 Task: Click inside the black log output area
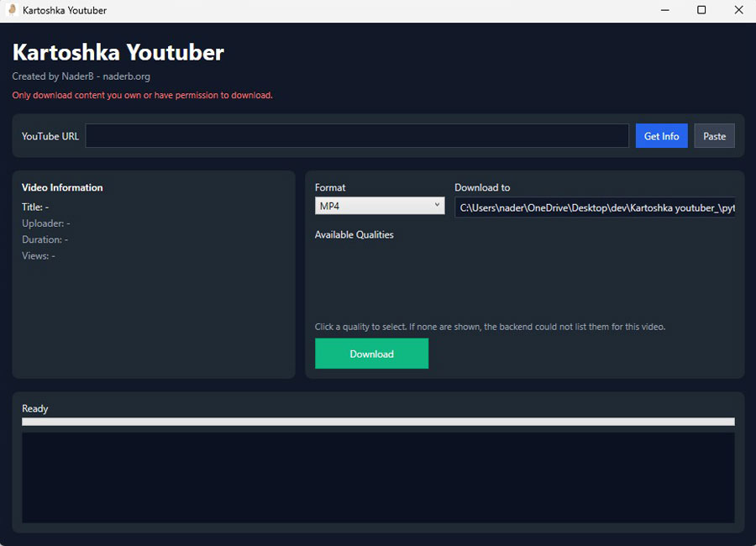coord(378,475)
